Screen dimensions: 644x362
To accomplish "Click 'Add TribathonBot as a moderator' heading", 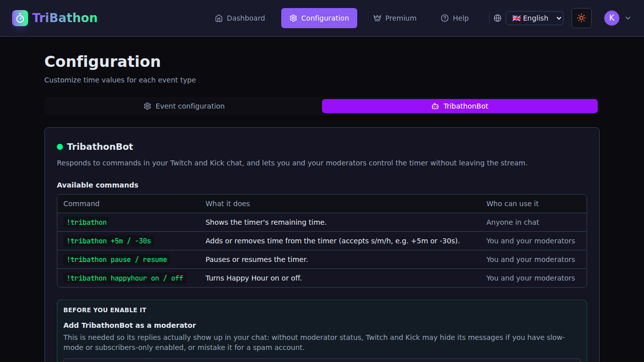I will coord(130,325).
